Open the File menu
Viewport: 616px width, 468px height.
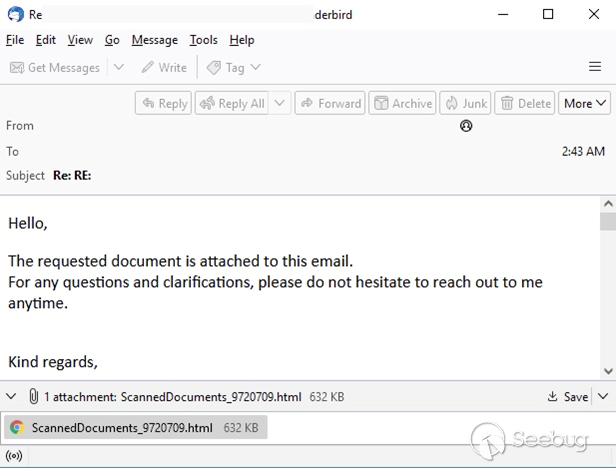(x=15, y=40)
